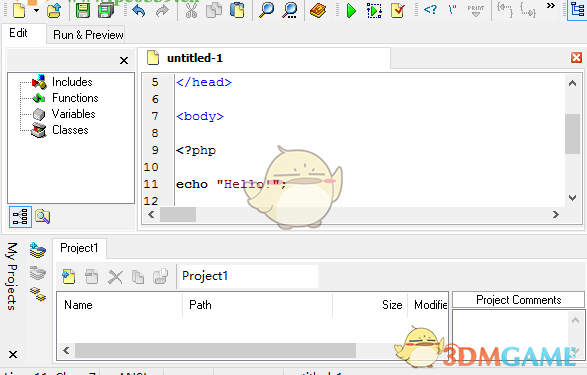Viewport: 587px width, 375px height.
Task: Click the yellow project items icon
Action: tap(38, 295)
